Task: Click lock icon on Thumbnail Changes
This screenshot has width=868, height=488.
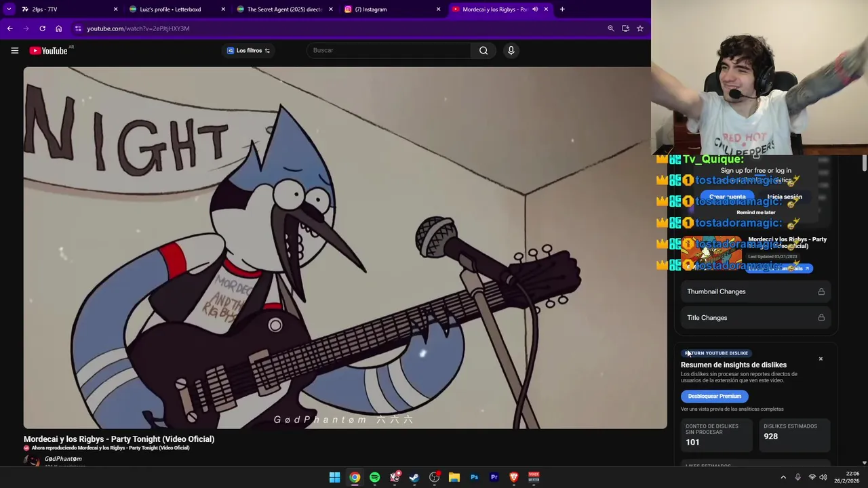Action: (x=821, y=291)
